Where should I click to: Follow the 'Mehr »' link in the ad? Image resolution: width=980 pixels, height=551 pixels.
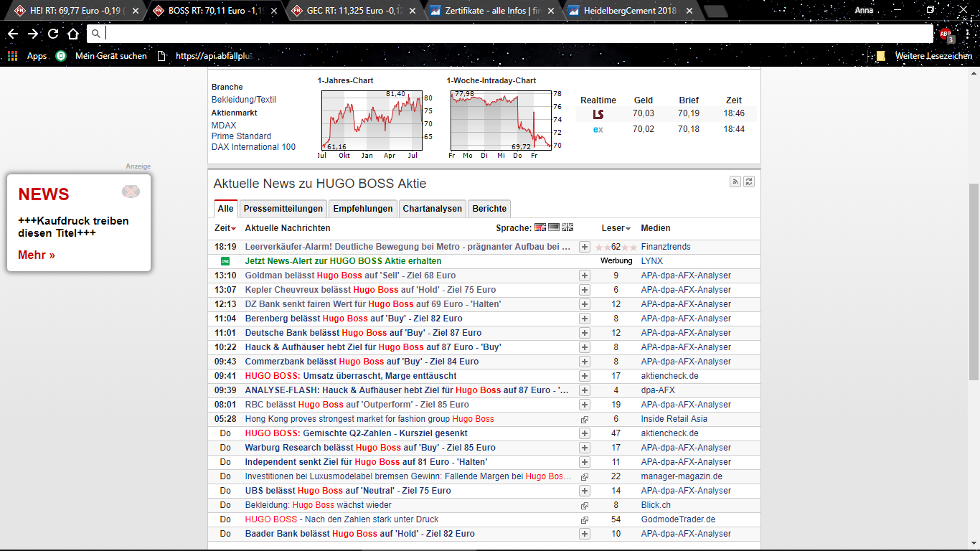tap(36, 255)
